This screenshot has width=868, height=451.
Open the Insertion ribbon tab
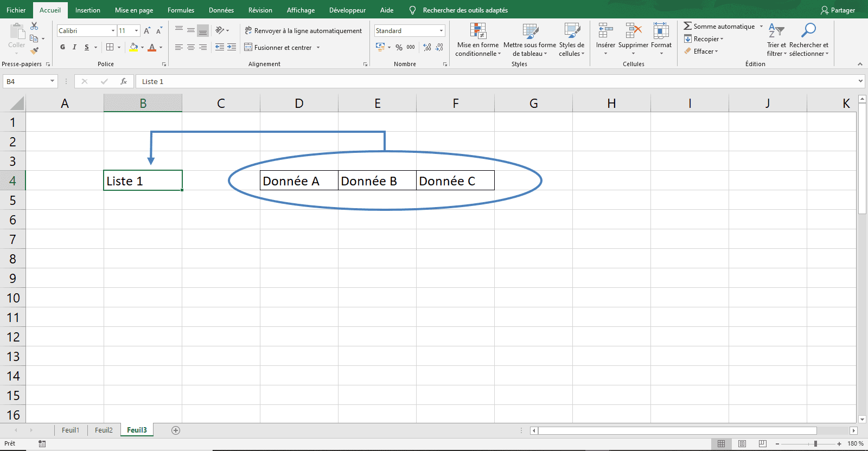tap(87, 10)
